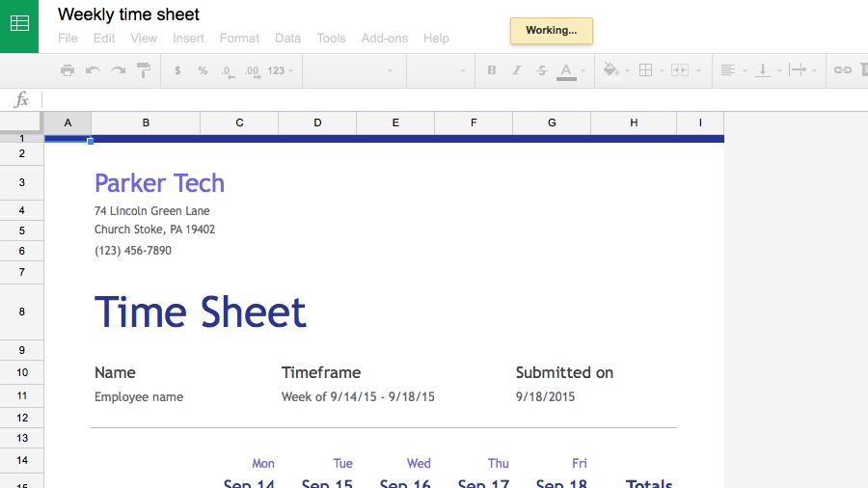Click the Time Sheet heading cell
This screenshot has width=868, height=488.
point(200,312)
